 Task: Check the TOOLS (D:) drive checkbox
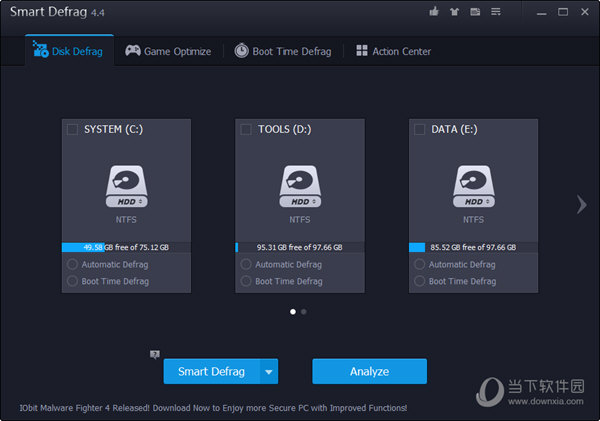(x=246, y=129)
